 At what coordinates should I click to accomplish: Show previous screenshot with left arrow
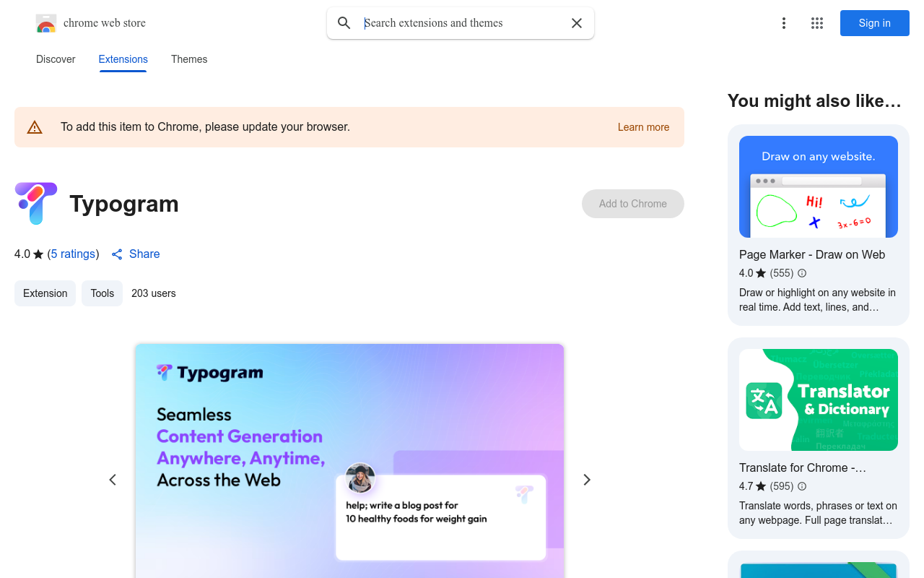point(113,480)
